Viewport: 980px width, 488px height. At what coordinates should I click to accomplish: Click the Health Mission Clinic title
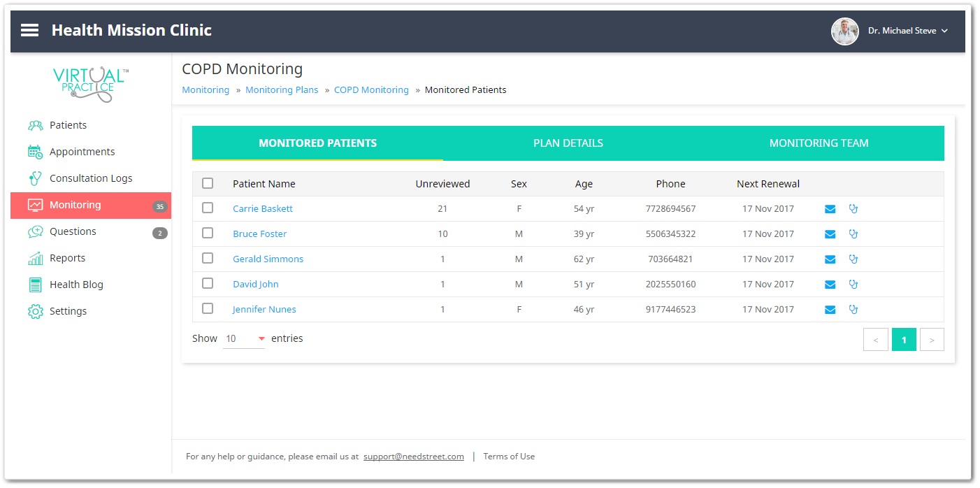(131, 31)
